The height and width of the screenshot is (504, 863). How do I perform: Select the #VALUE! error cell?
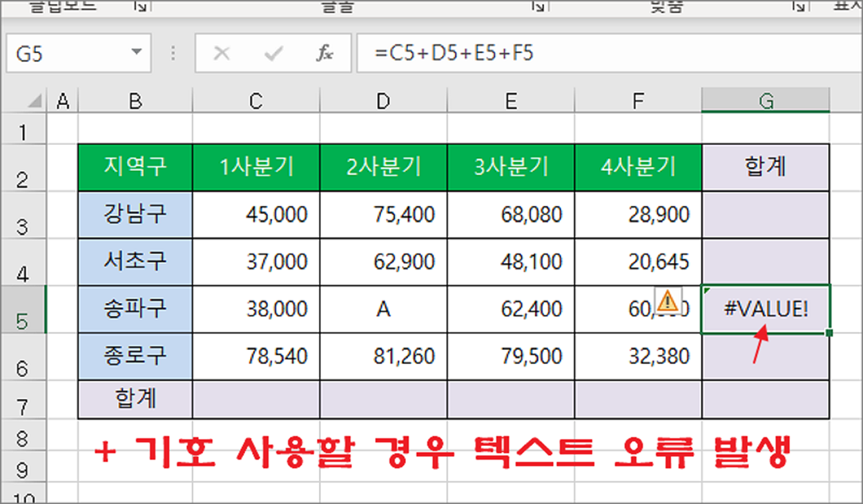(x=766, y=309)
